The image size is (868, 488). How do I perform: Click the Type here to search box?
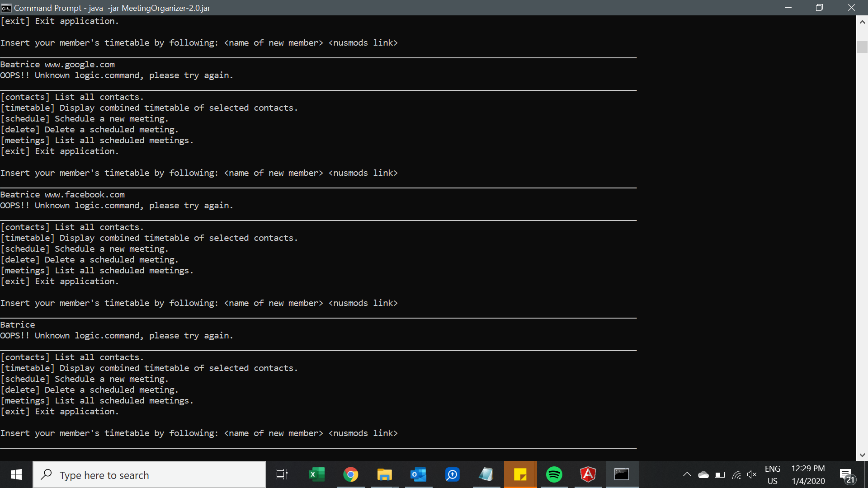[x=149, y=474]
